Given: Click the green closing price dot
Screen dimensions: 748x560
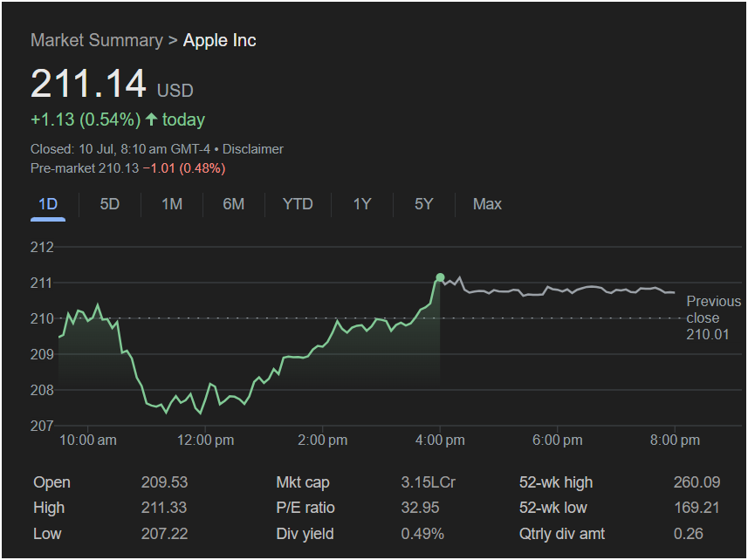Looking at the screenshot, I should (x=440, y=277).
